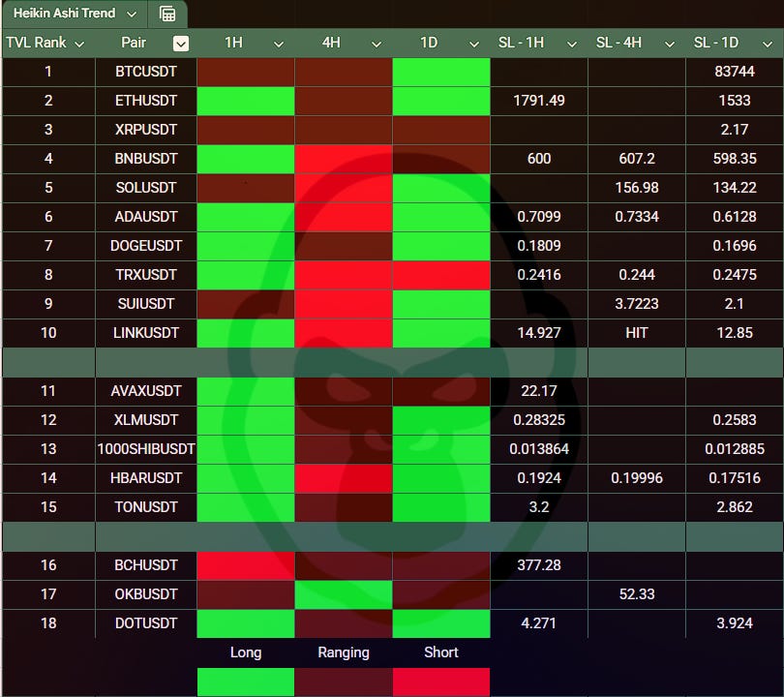The height and width of the screenshot is (697, 784).
Task: Select the BNBUSDT pair cell
Action: click(x=146, y=159)
